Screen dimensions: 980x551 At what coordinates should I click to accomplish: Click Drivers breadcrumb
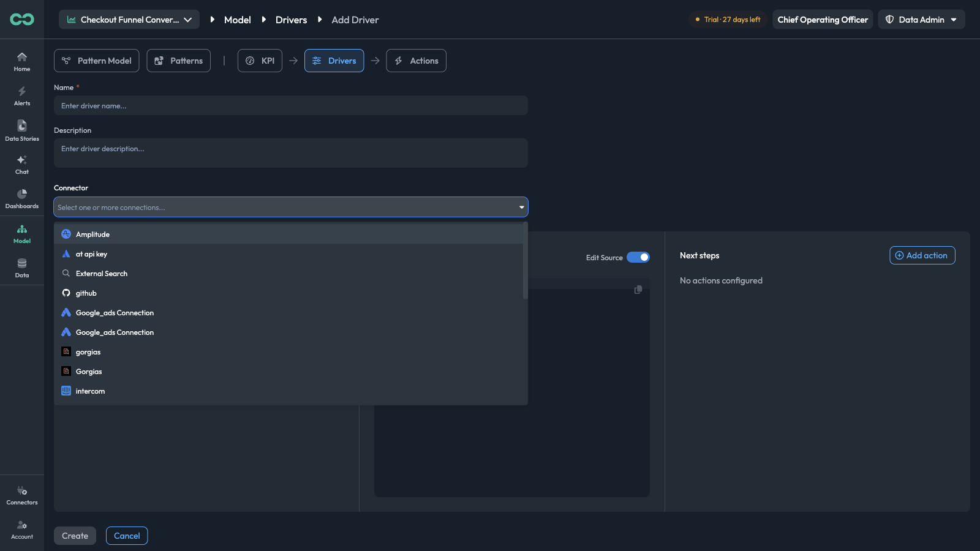[291, 20]
